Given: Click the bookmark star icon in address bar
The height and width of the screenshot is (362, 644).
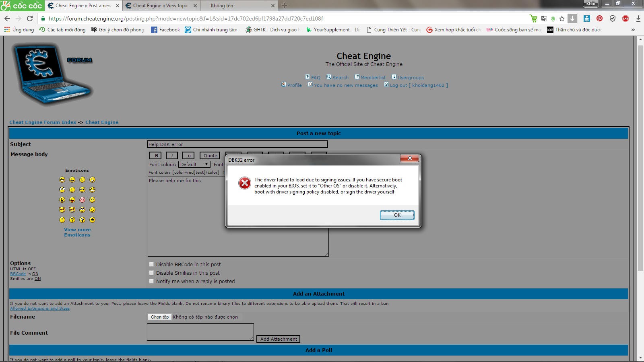Looking at the screenshot, I should (x=562, y=19).
